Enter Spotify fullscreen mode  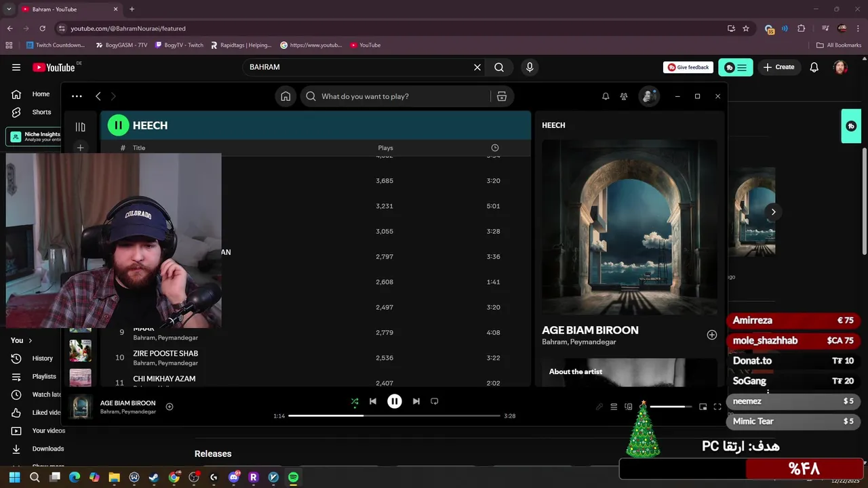[717, 407]
